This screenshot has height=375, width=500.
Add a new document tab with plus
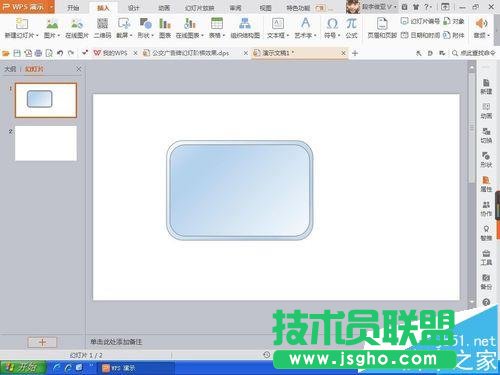pos(355,53)
